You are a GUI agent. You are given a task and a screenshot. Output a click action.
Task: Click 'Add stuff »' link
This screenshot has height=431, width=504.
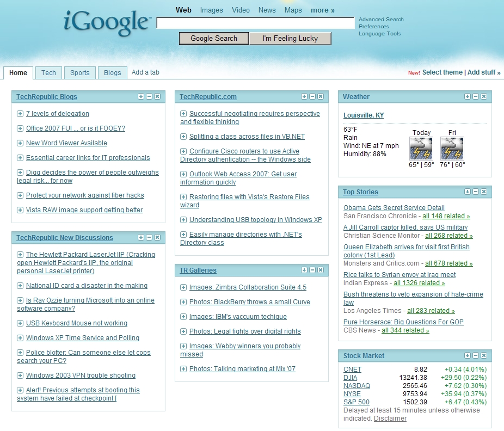click(484, 72)
